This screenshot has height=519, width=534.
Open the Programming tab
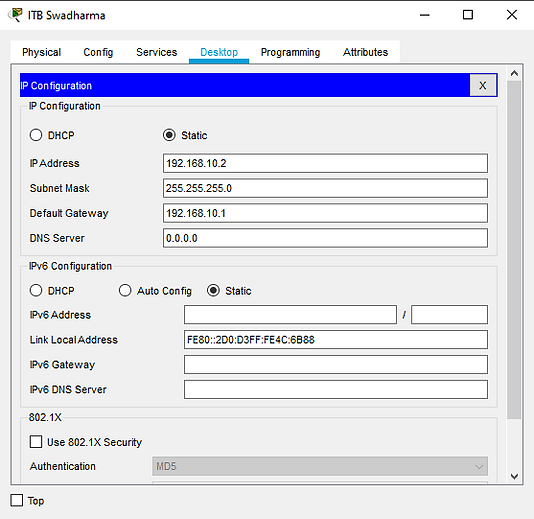[290, 52]
